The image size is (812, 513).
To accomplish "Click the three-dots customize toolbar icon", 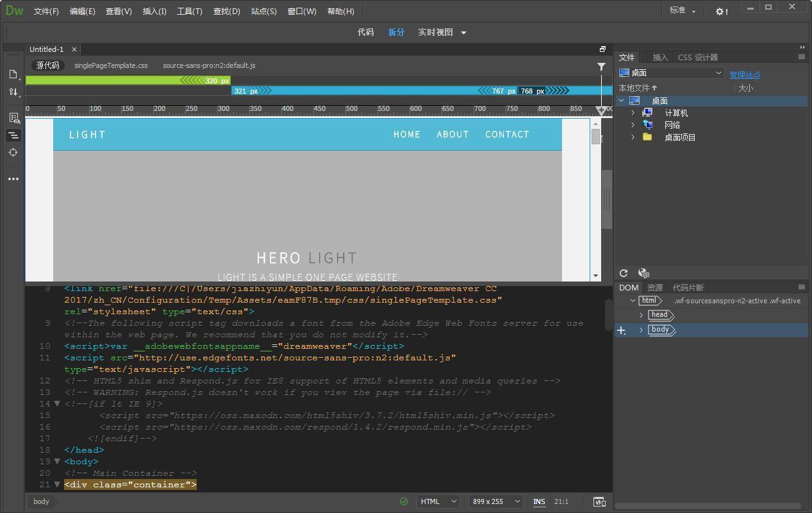I will [x=13, y=179].
